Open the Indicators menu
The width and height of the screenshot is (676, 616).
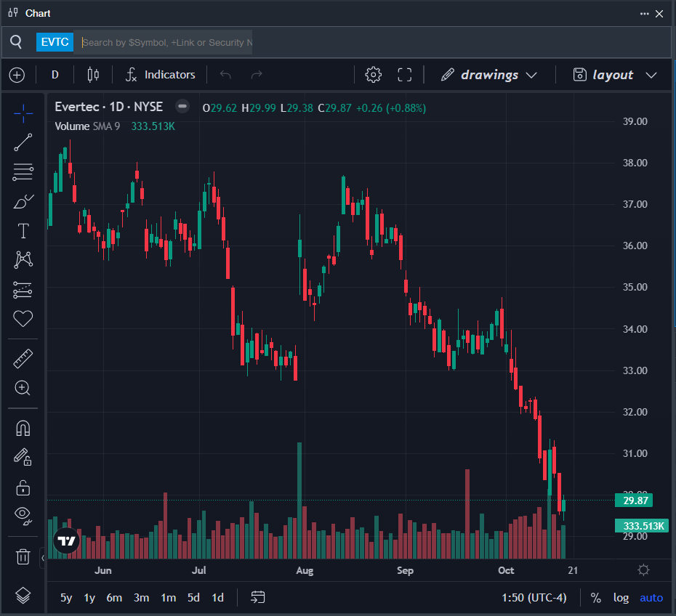(161, 75)
